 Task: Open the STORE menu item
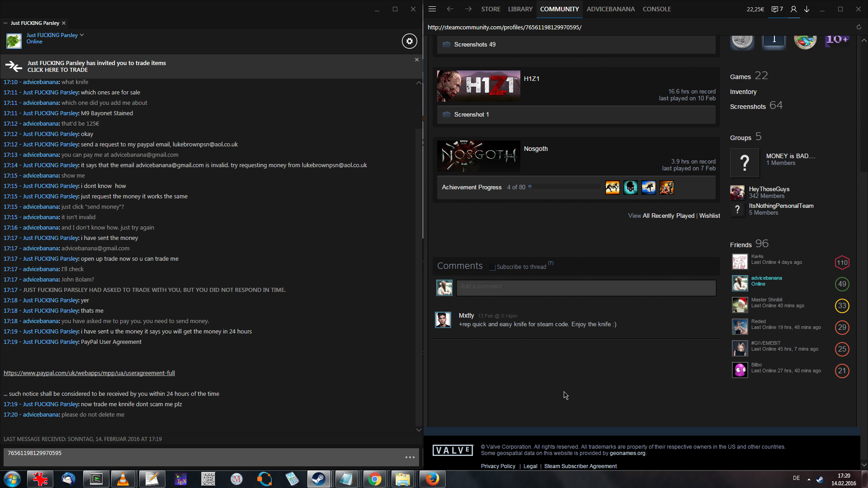491,9
